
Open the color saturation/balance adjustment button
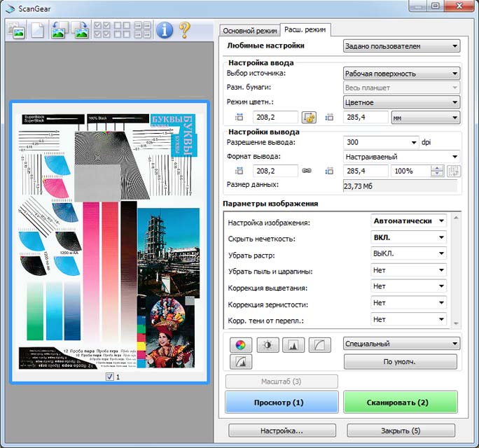point(241,344)
